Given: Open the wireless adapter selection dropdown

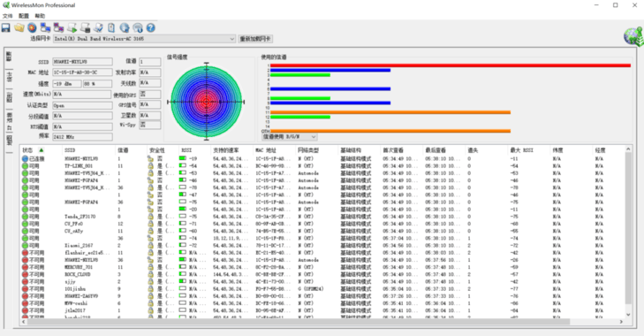Looking at the screenshot, I should (x=144, y=39).
